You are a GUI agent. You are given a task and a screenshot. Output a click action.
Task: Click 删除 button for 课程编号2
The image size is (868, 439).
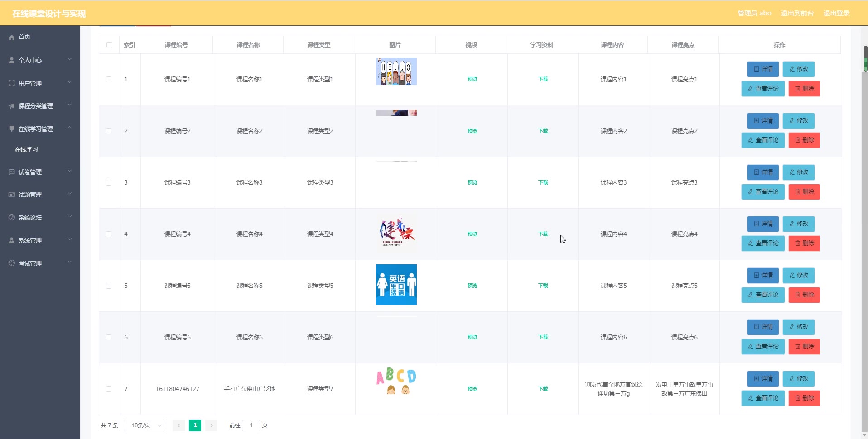[x=804, y=140]
